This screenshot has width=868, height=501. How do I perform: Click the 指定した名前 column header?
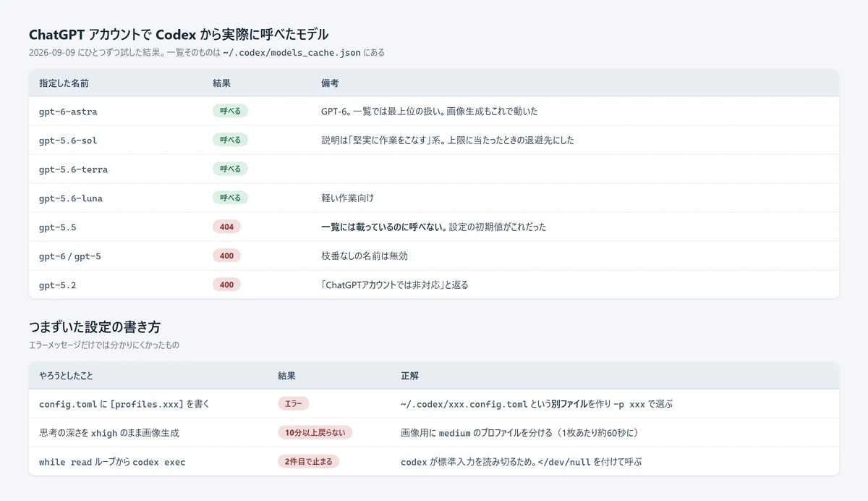click(64, 83)
